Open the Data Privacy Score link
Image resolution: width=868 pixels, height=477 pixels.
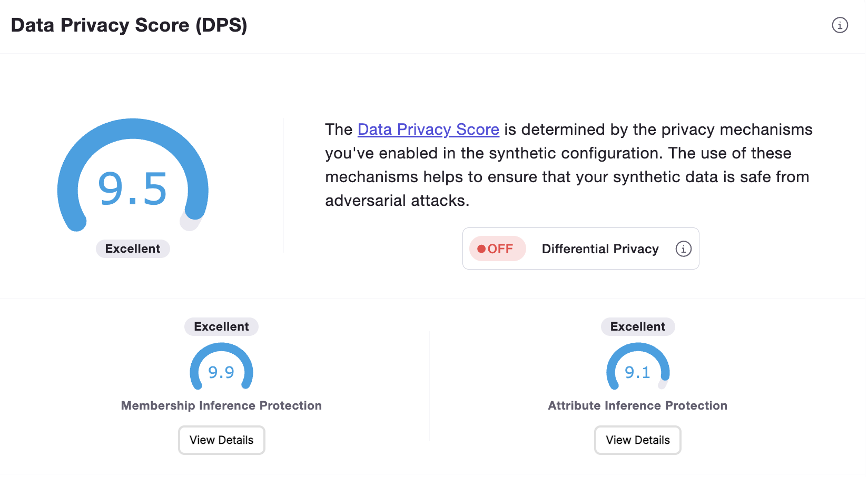(428, 129)
